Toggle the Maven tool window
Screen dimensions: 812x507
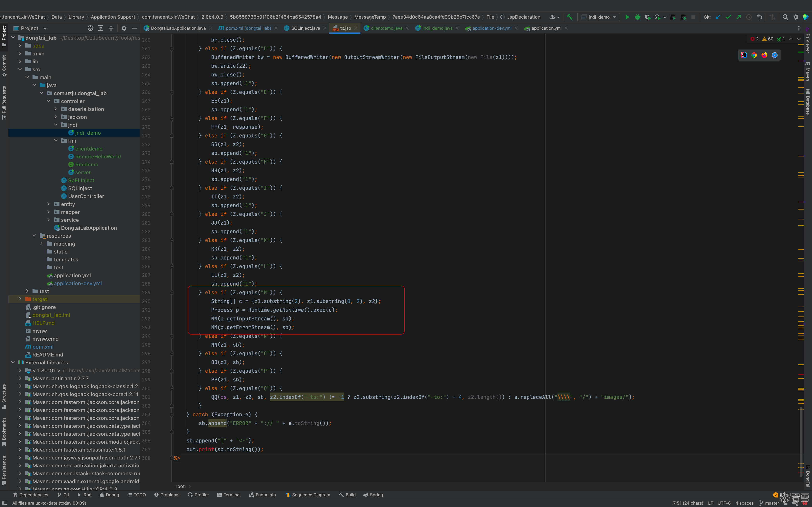808,71
